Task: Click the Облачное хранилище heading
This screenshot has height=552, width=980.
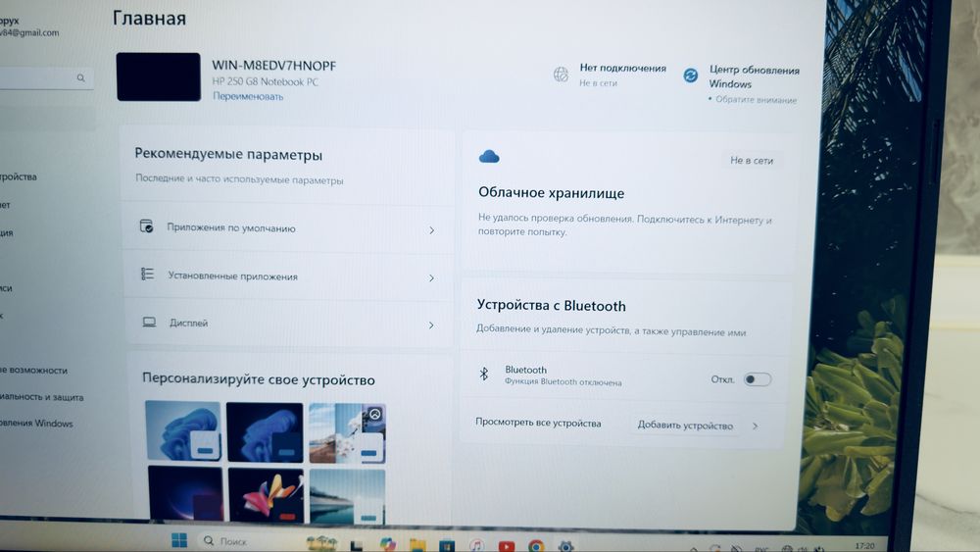Action: 551,193
